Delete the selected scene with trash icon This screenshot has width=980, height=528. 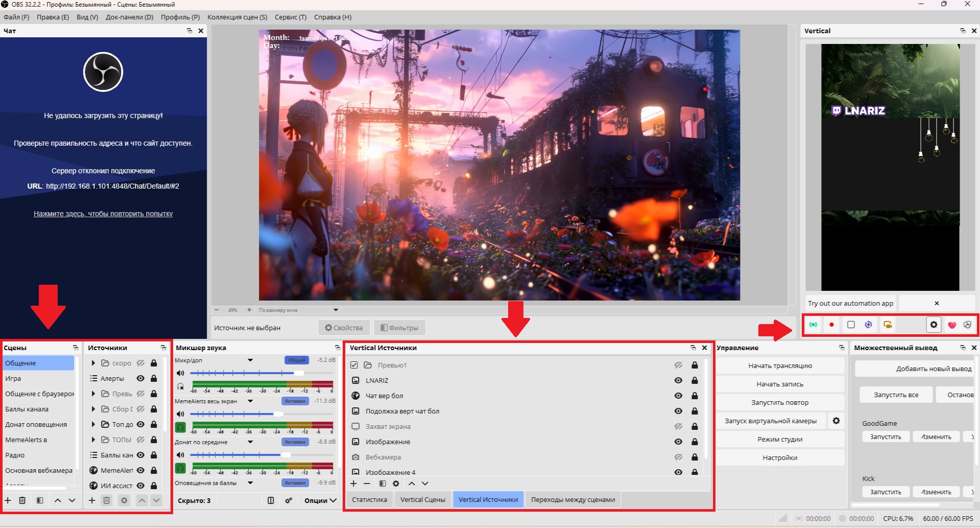click(22, 500)
